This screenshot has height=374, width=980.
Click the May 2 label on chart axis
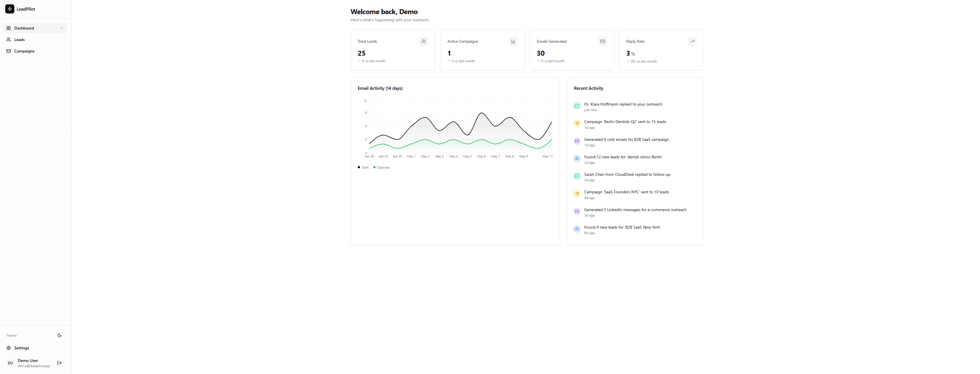point(425,156)
